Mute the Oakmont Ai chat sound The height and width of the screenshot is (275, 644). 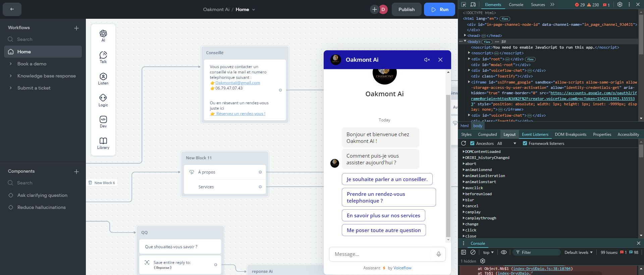427,60
